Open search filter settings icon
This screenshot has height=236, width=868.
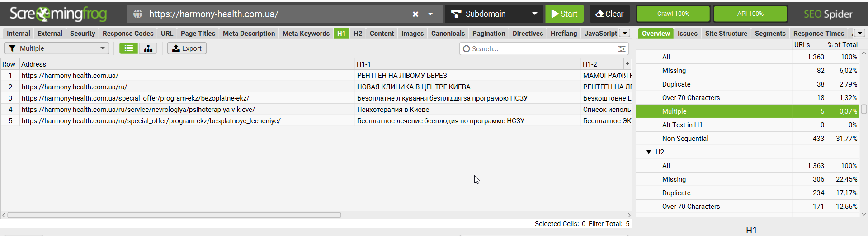tap(622, 49)
